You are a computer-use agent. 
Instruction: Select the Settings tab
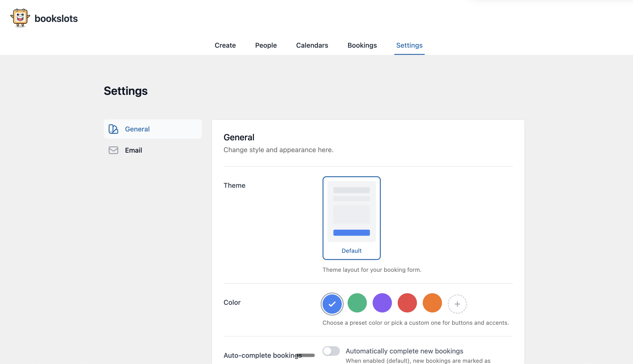(x=409, y=45)
